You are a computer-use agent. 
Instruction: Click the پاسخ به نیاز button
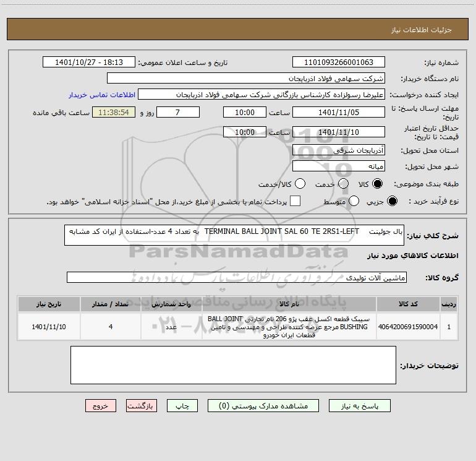tap(360, 406)
